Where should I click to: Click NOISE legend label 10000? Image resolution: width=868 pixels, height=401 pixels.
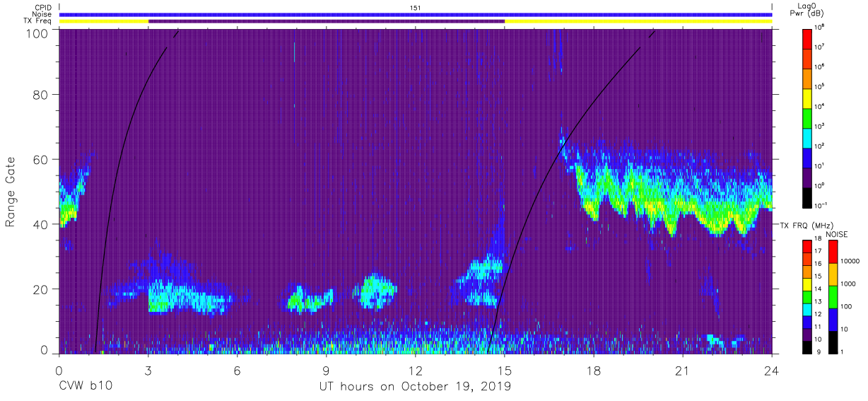(850, 261)
